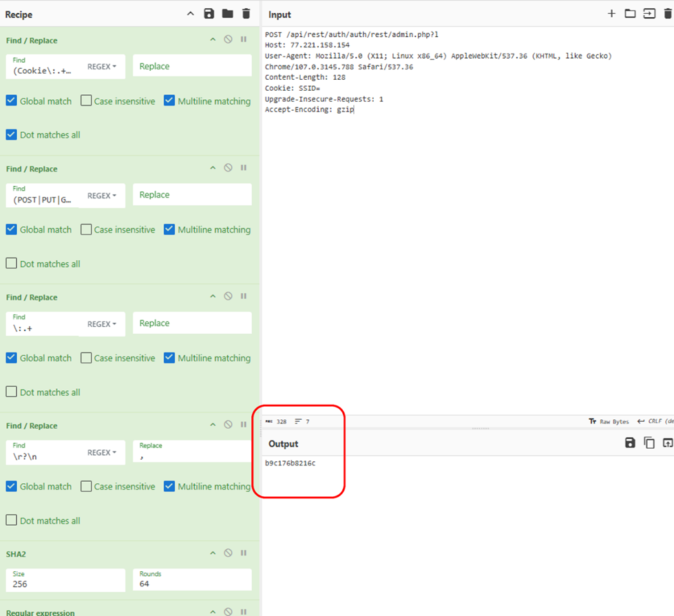This screenshot has width=674, height=616.
Task: Toggle Case insensitive in Cookie Find / Replace
Action: 86,100
